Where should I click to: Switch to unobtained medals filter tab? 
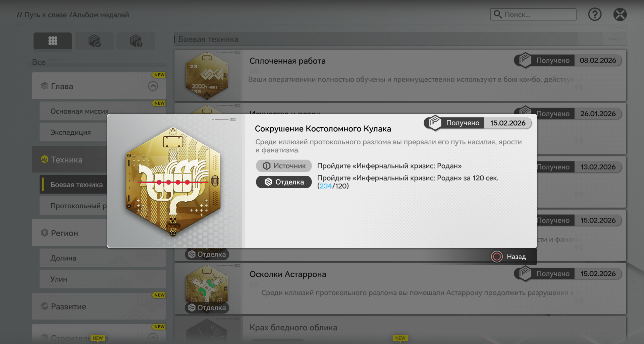coord(136,41)
